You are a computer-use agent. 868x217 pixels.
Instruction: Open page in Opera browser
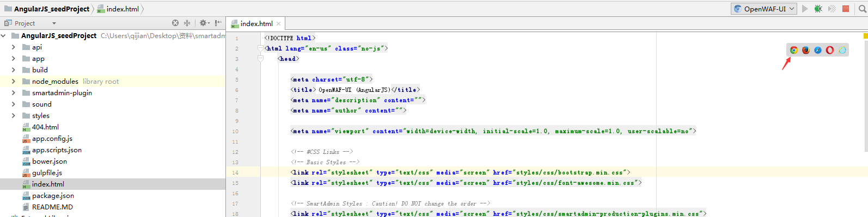coord(830,50)
